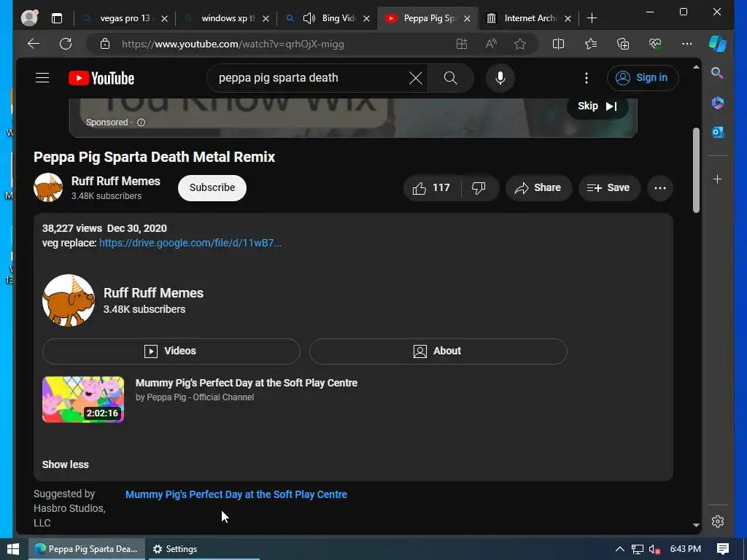The image size is (747, 560).
Task: Dislike the video with thumbs down
Action: point(479,187)
